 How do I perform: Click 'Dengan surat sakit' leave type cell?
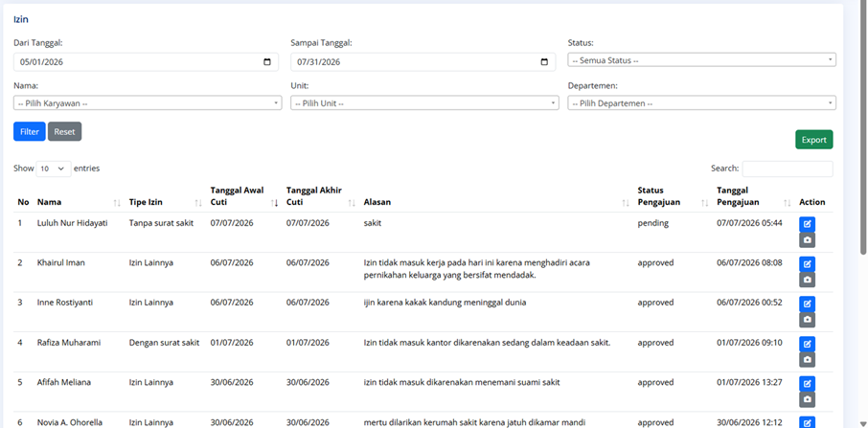(165, 342)
